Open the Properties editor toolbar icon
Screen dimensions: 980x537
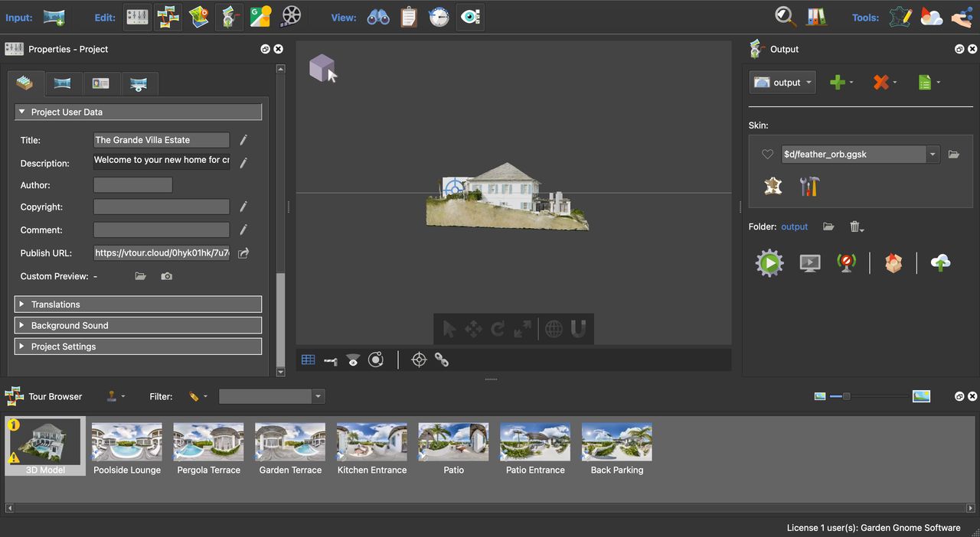137,16
